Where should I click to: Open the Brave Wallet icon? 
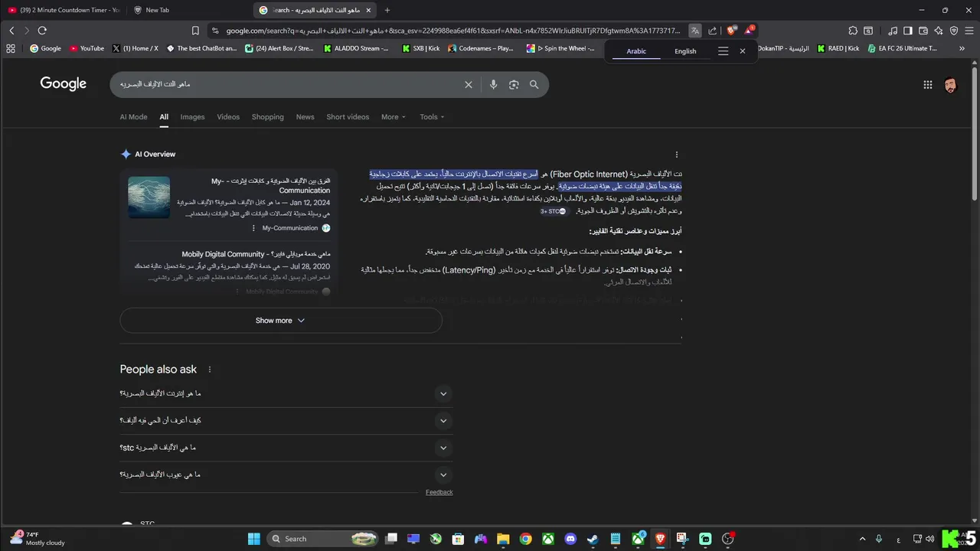923,31
